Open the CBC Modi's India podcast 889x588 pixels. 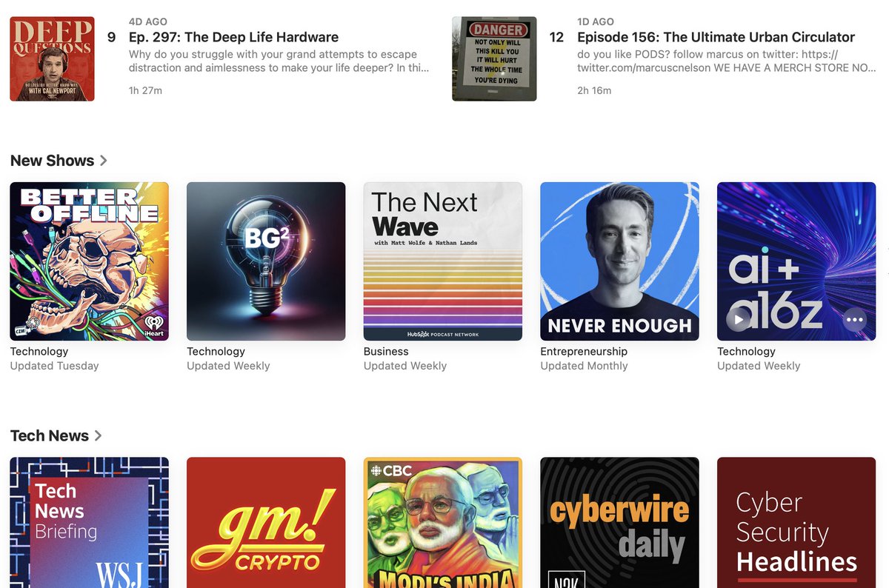tap(443, 523)
